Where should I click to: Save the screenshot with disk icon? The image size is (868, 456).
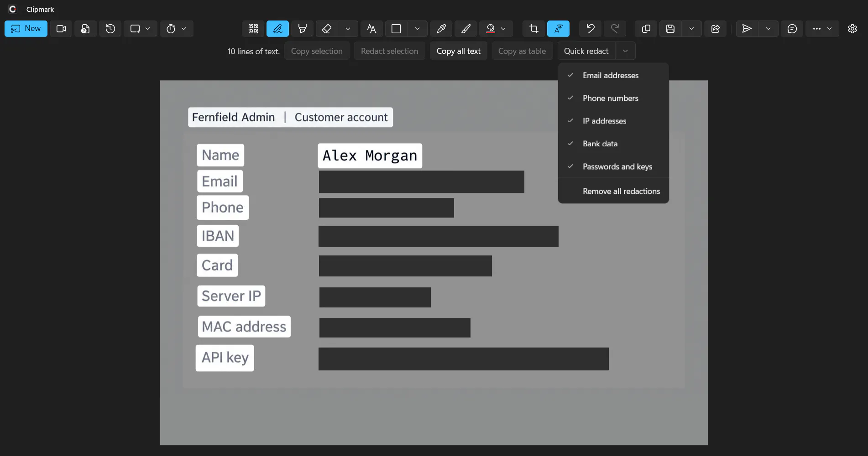pos(670,29)
